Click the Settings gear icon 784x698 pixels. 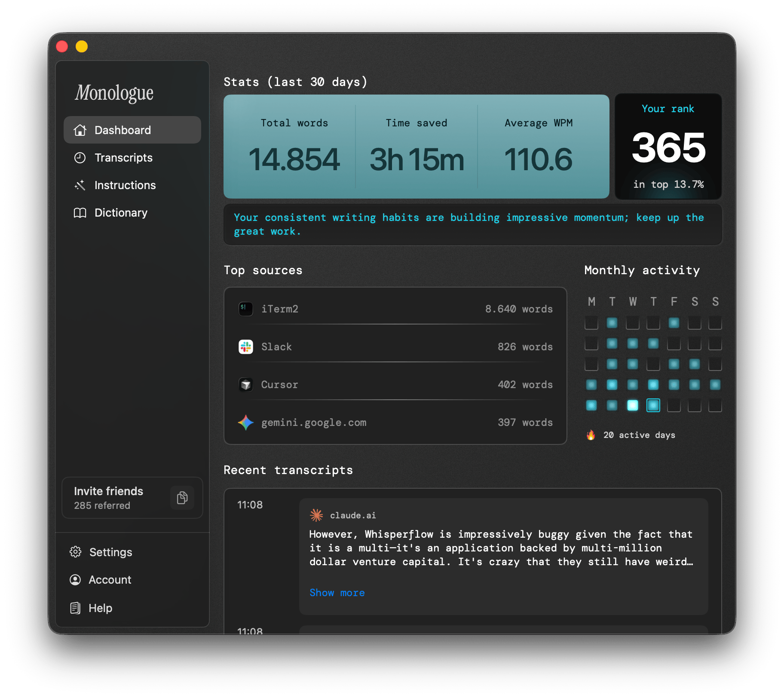click(76, 552)
